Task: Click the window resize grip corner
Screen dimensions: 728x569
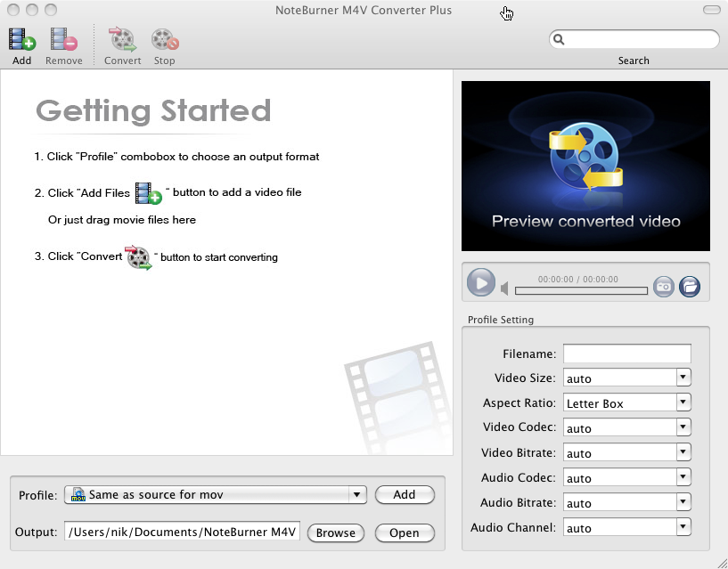Action: [x=723, y=564]
